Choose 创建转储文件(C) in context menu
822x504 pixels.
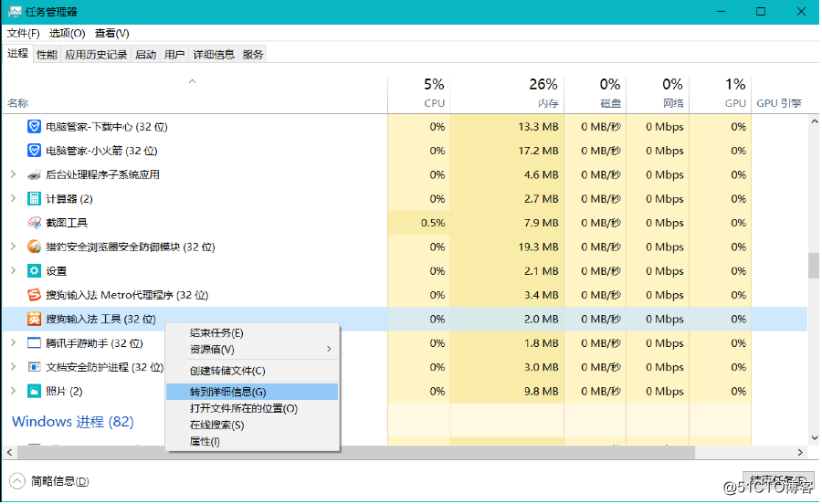pos(252,371)
